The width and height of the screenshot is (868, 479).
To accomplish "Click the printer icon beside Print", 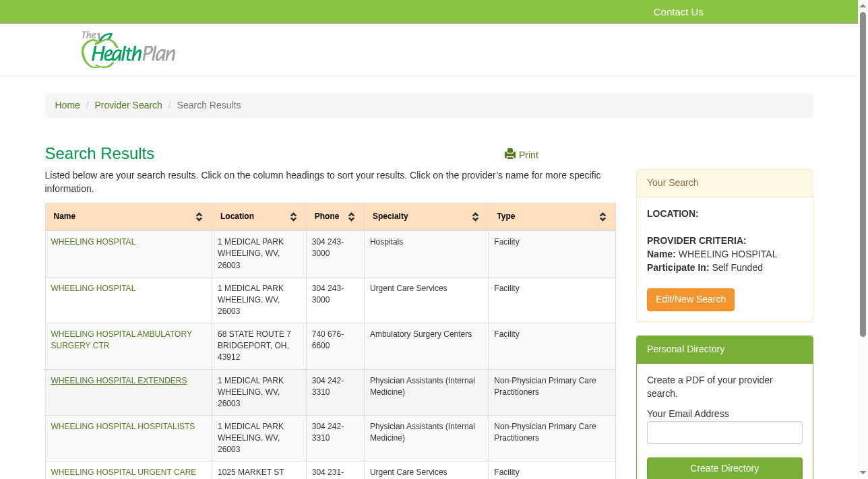I will tap(510, 154).
